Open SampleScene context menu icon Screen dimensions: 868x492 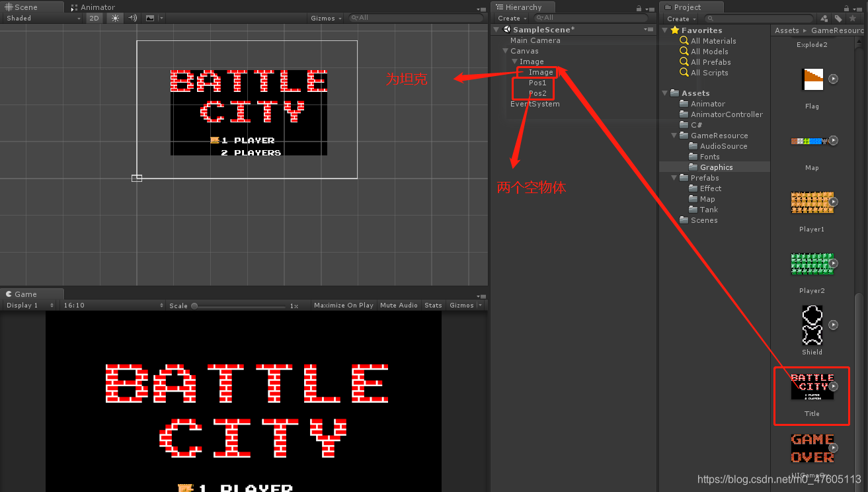(649, 30)
